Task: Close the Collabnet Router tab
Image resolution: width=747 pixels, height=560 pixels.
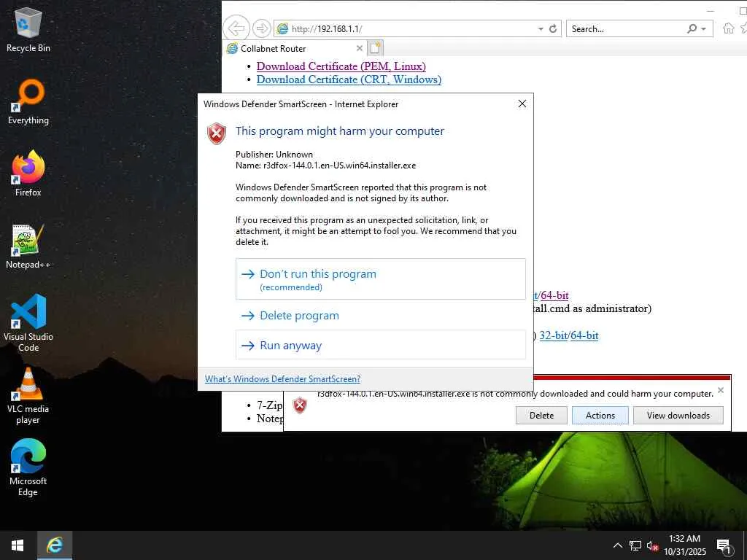Action: pos(360,48)
